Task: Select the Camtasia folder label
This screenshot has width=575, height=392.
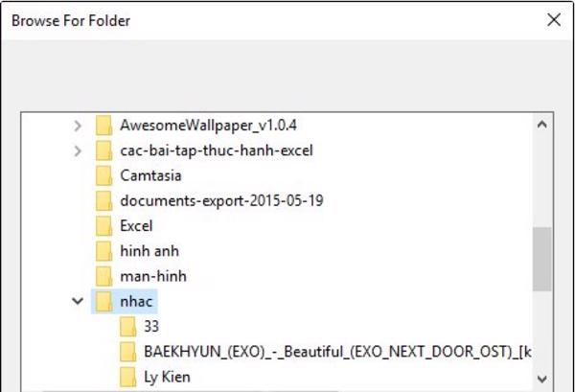Action: tap(150, 175)
